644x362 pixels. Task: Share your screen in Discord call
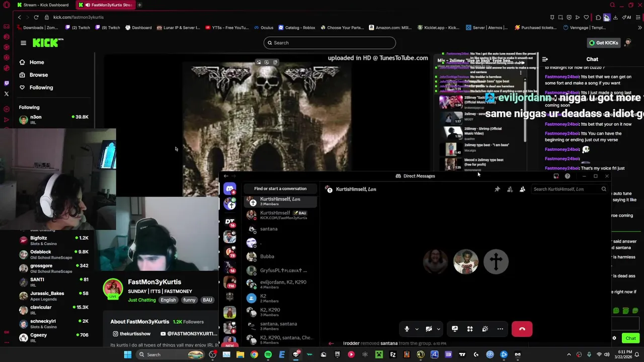tap(455, 329)
